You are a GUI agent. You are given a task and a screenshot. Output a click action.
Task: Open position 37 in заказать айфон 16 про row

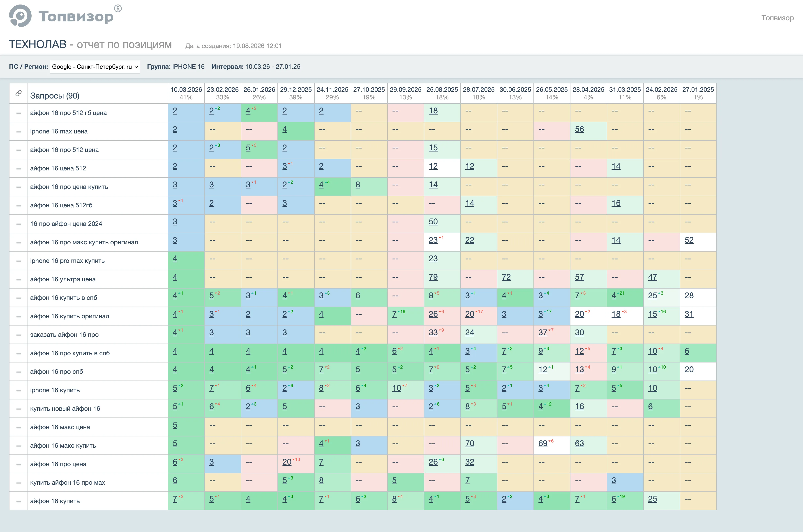[543, 332]
